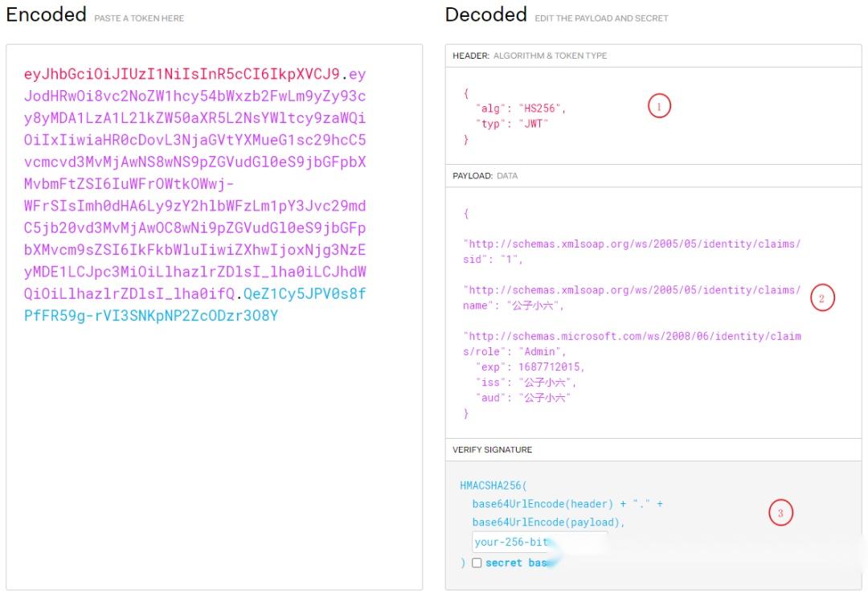
Task: Select the VERIFY SIGNATURE section label
Action: point(492,449)
